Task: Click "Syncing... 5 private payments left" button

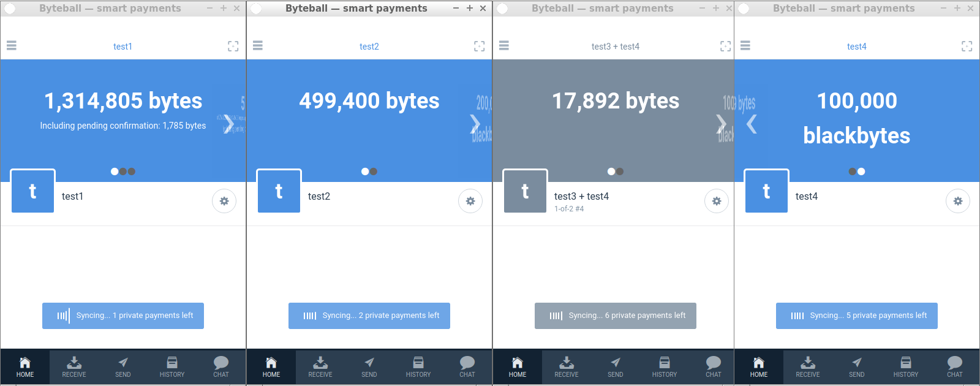Action: (857, 316)
